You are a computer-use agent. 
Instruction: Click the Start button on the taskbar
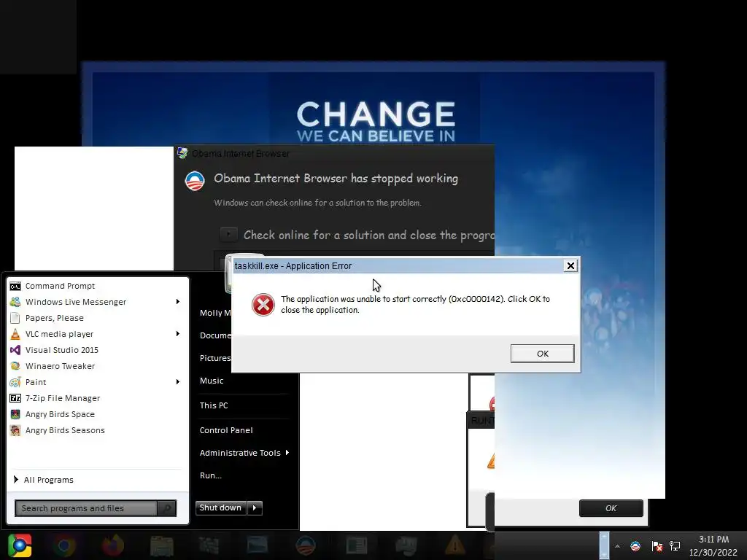click(20, 545)
